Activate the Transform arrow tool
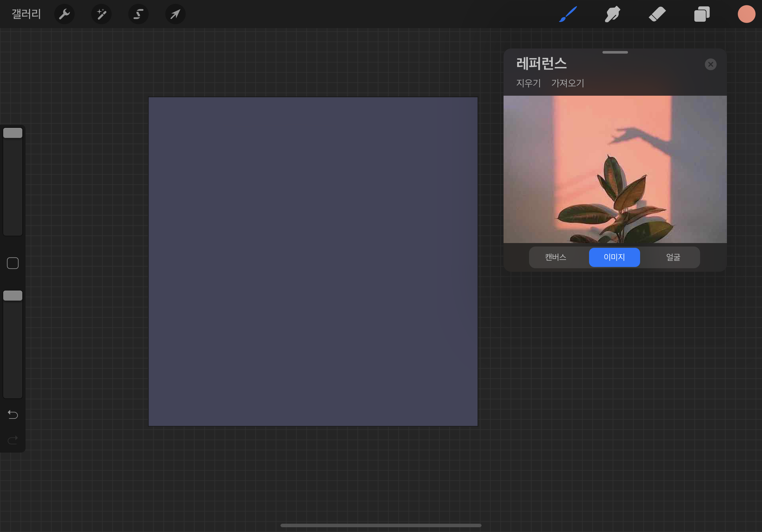Screen dimensions: 762x532 pyautogui.click(x=175, y=14)
